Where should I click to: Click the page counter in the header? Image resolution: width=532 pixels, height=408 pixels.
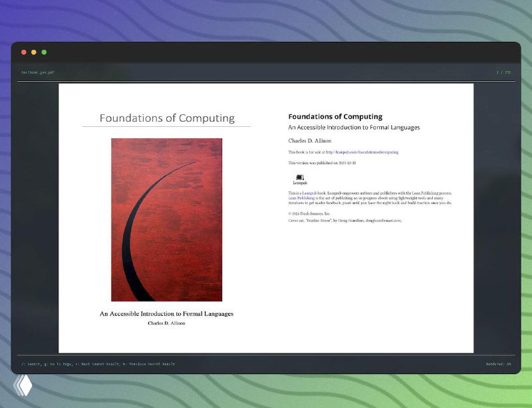[x=503, y=72]
